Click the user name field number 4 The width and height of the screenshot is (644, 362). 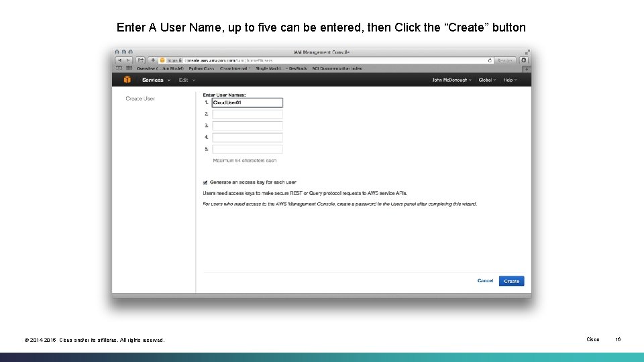click(x=248, y=137)
